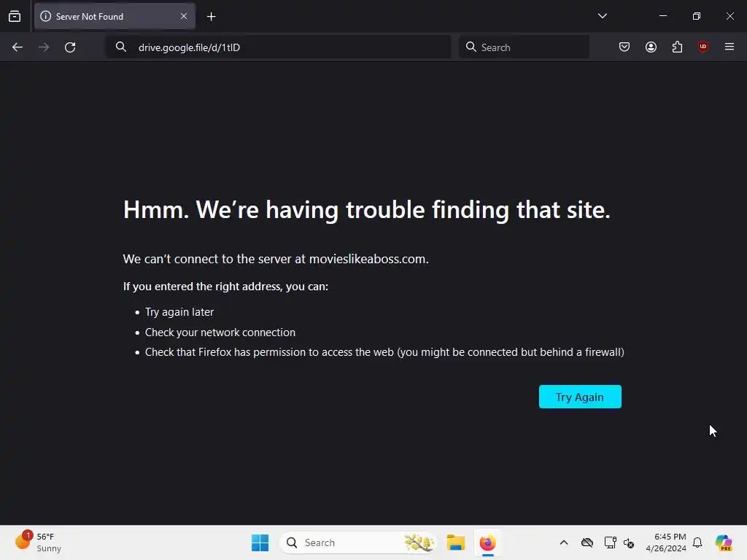Go forward with the forward arrow
The height and width of the screenshot is (560, 747).
pyautogui.click(x=44, y=47)
